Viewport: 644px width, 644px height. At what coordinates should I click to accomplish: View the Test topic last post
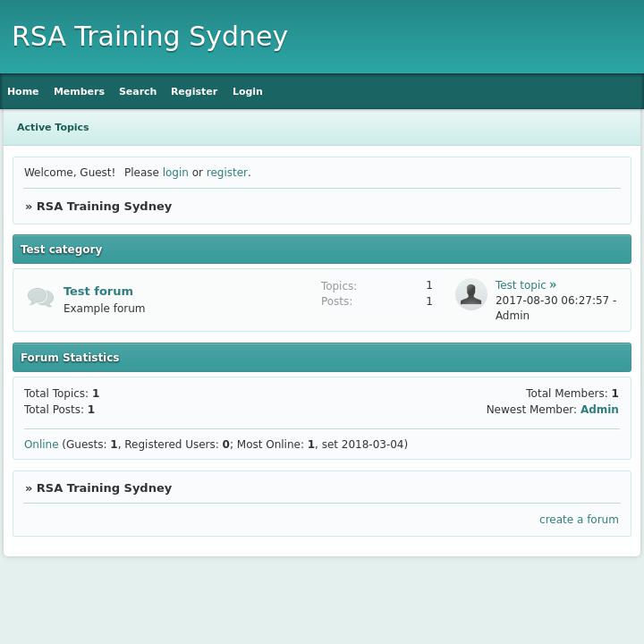pyautogui.click(x=521, y=285)
